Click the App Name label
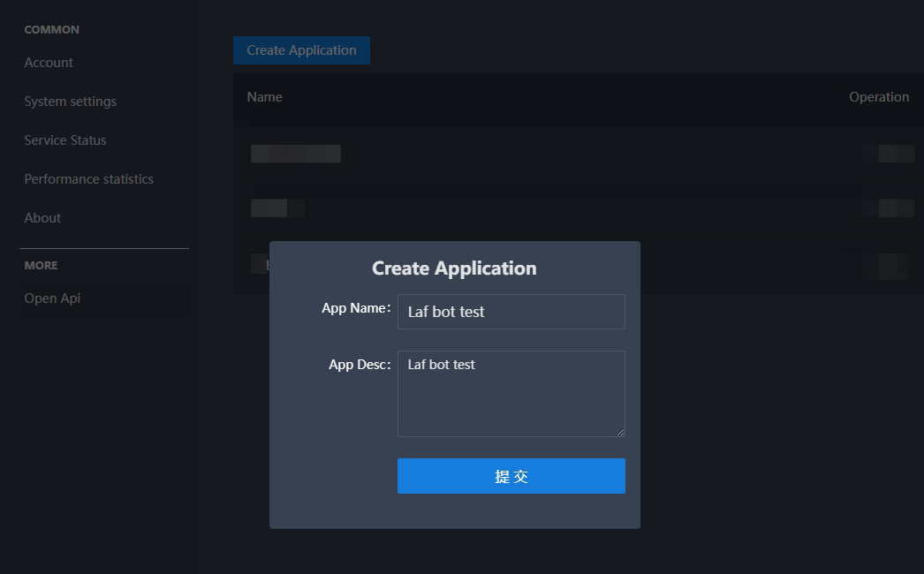 pos(356,308)
